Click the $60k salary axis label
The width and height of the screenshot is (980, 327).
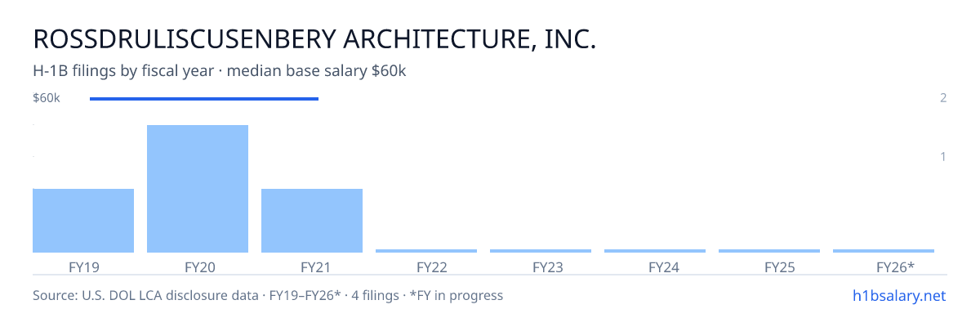coord(47,98)
